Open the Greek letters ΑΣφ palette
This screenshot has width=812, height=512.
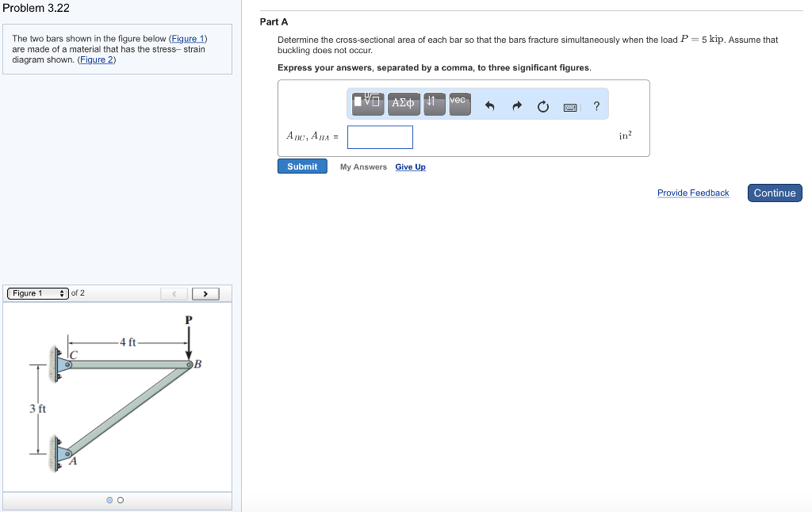403,103
